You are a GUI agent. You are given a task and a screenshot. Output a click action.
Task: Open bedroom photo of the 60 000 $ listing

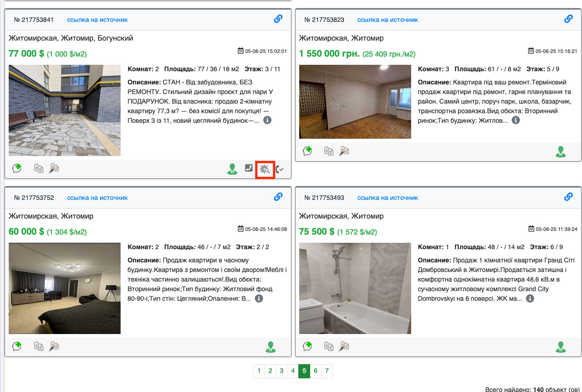[x=64, y=288]
